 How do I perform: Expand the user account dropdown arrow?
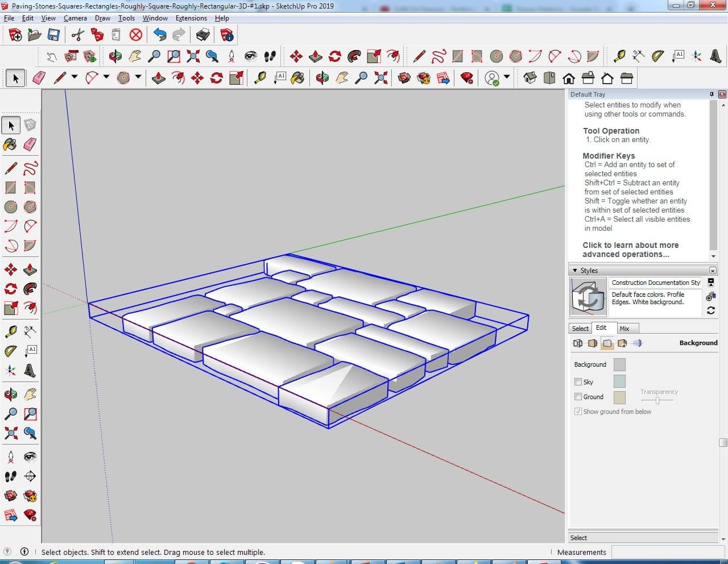point(506,77)
